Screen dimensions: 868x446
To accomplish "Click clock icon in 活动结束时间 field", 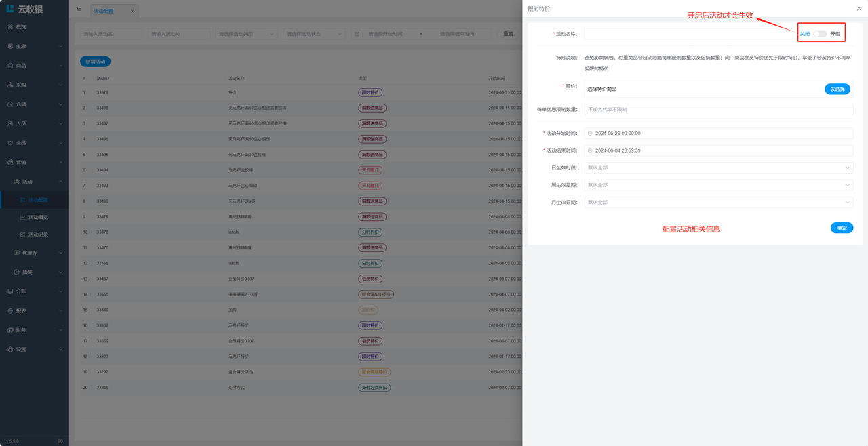I will tap(590, 150).
